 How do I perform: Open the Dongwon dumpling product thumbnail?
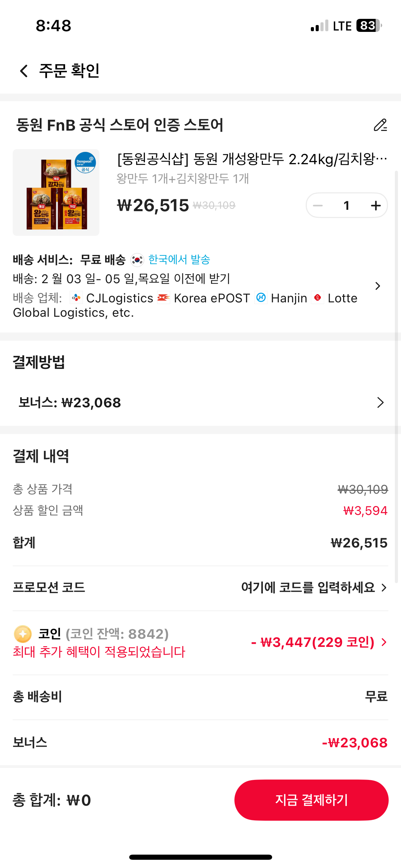coord(56,193)
